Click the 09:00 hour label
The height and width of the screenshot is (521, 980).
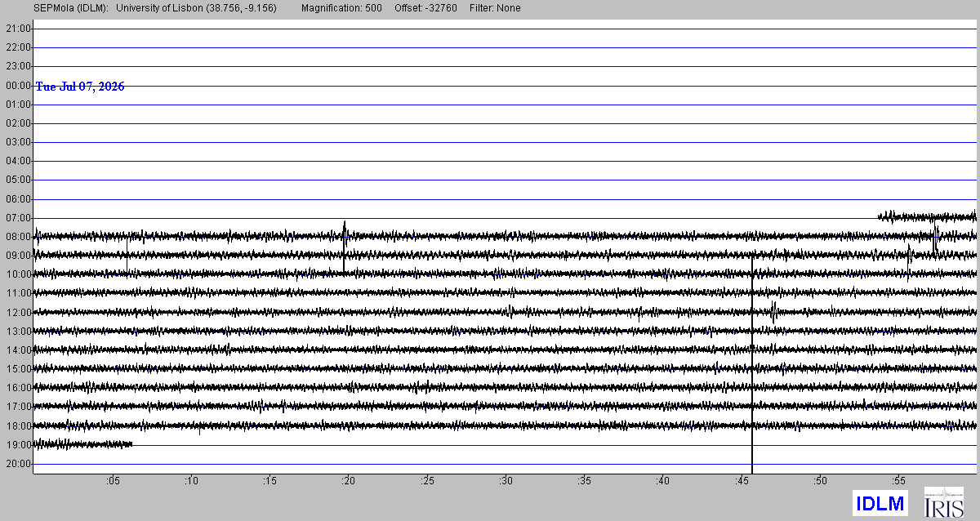[18, 256]
